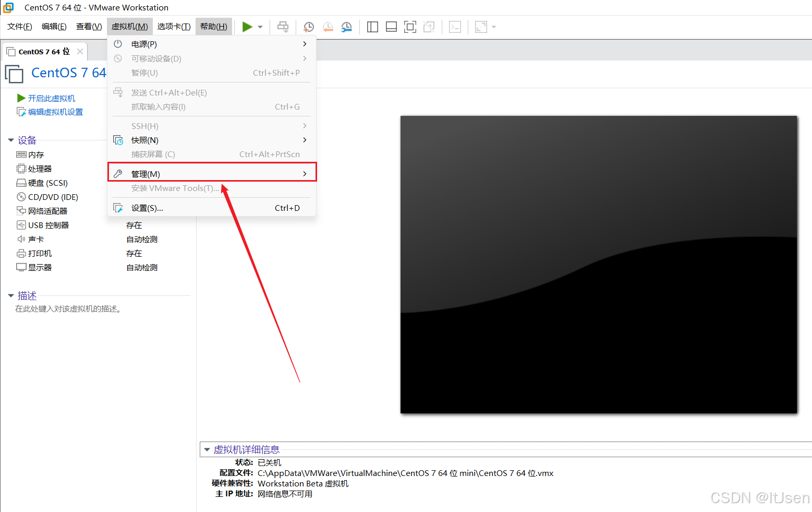Open the 查看(V) menu
Image resolution: width=812 pixels, height=512 pixels.
click(89, 27)
